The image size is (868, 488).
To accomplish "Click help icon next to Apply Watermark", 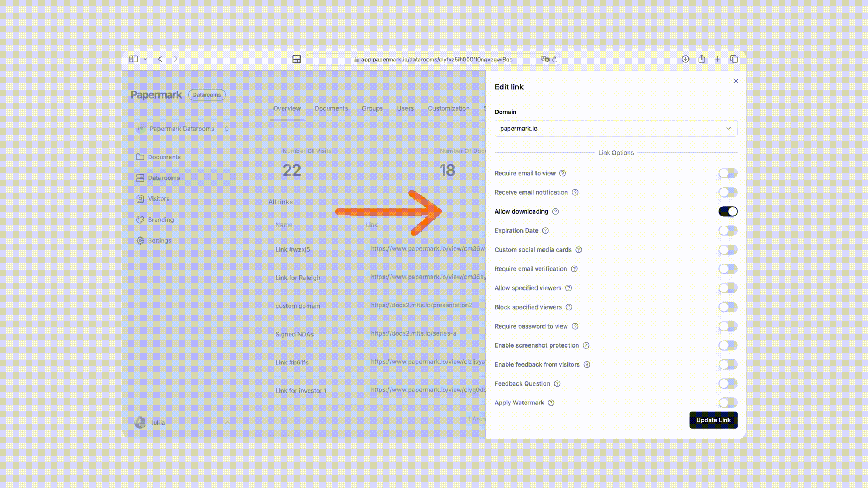I will [551, 403].
